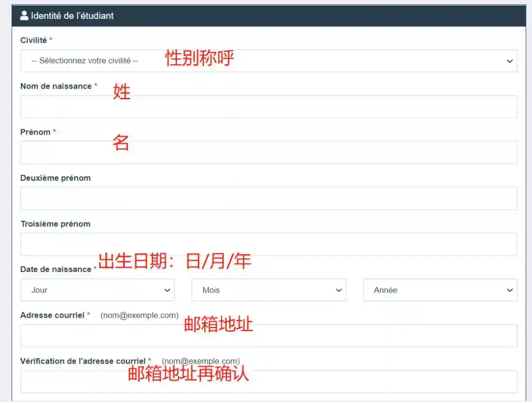Select the Deuxième prénom input box
The width and height of the screenshot is (532, 403).
(x=268, y=199)
